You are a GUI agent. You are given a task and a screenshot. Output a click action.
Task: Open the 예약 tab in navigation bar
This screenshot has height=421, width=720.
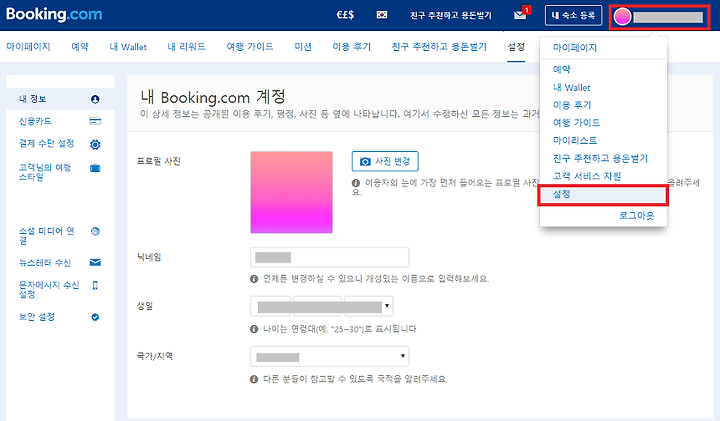point(80,47)
